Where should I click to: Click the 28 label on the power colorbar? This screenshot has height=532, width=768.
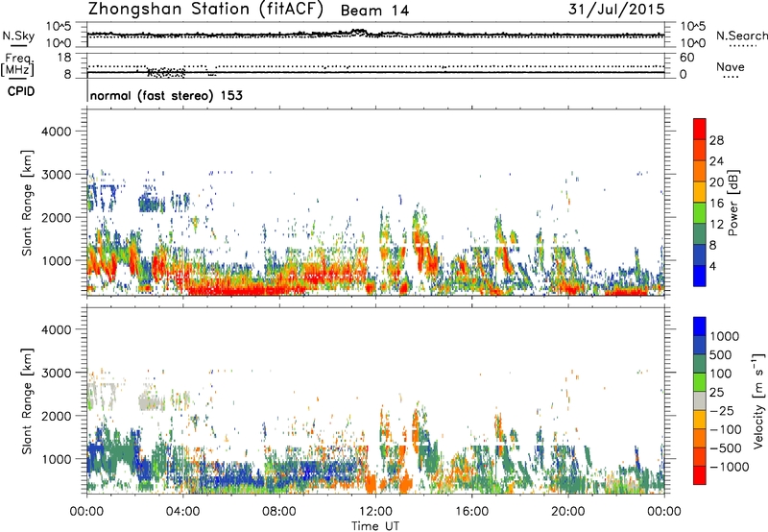tap(716, 140)
